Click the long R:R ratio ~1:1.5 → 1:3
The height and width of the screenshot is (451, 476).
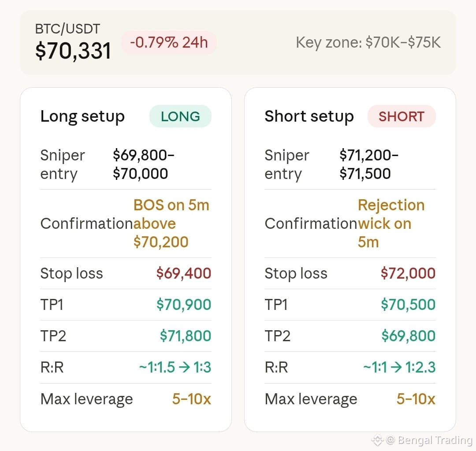click(x=175, y=367)
